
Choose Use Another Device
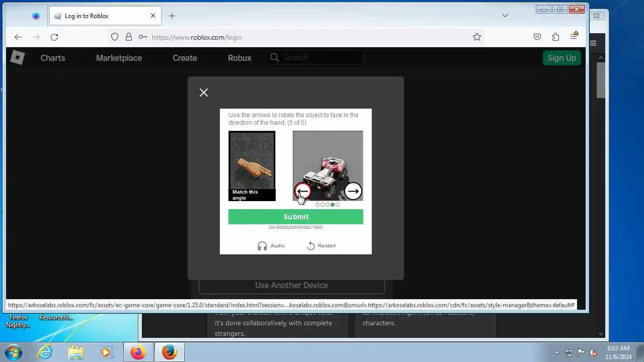(x=292, y=285)
